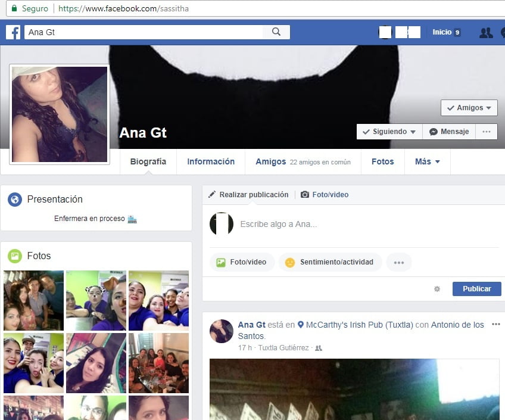Click the 17 h post timestamp

[x=245, y=348]
